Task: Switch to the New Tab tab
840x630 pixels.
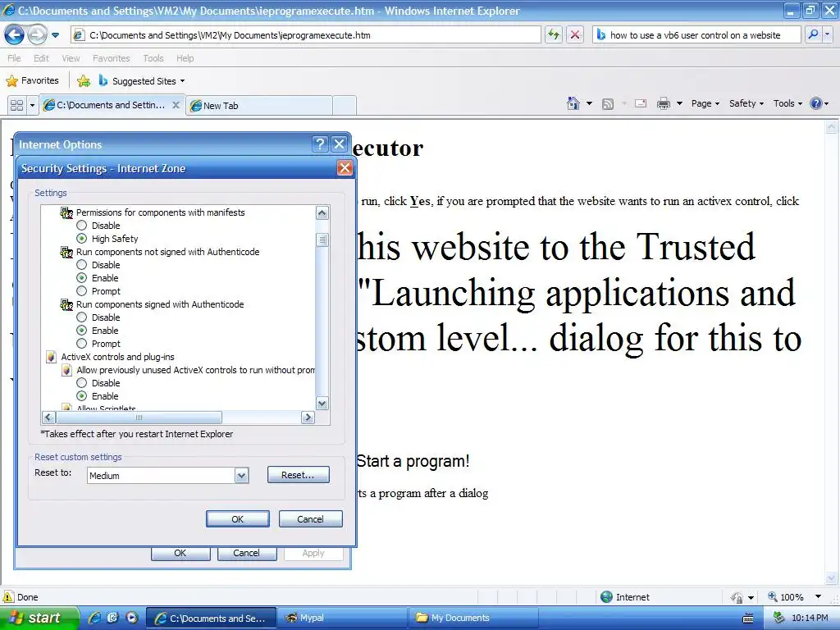Action: (258, 106)
